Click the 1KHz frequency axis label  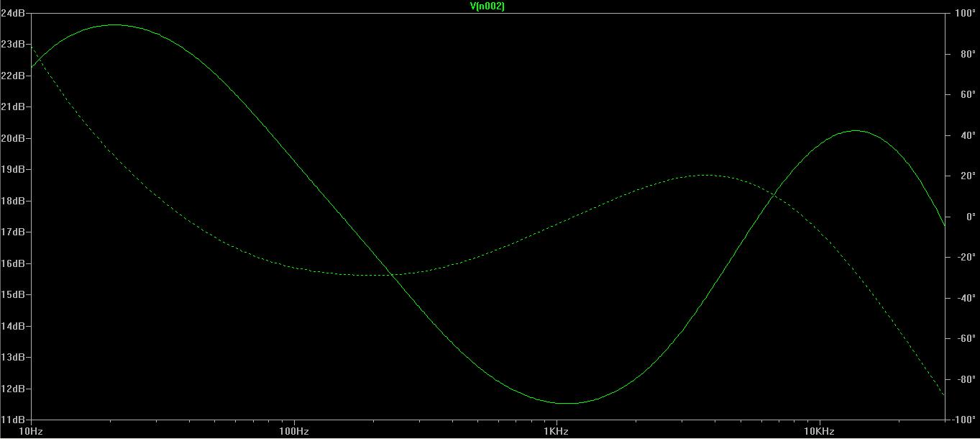click(x=557, y=432)
